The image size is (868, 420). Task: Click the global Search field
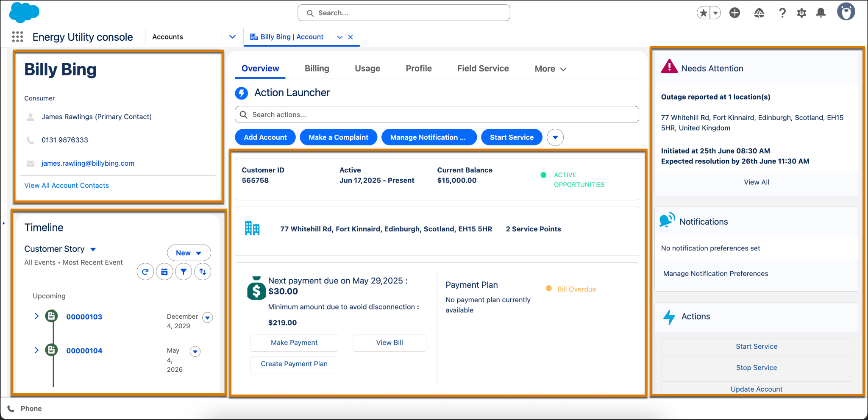tap(404, 13)
